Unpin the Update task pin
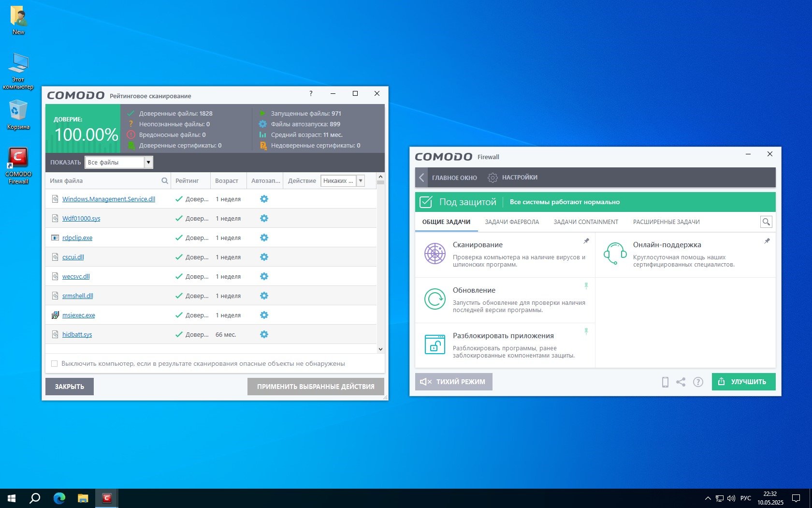Image resolution: width=812 pixels, height=508 pixels. (586, 286)
